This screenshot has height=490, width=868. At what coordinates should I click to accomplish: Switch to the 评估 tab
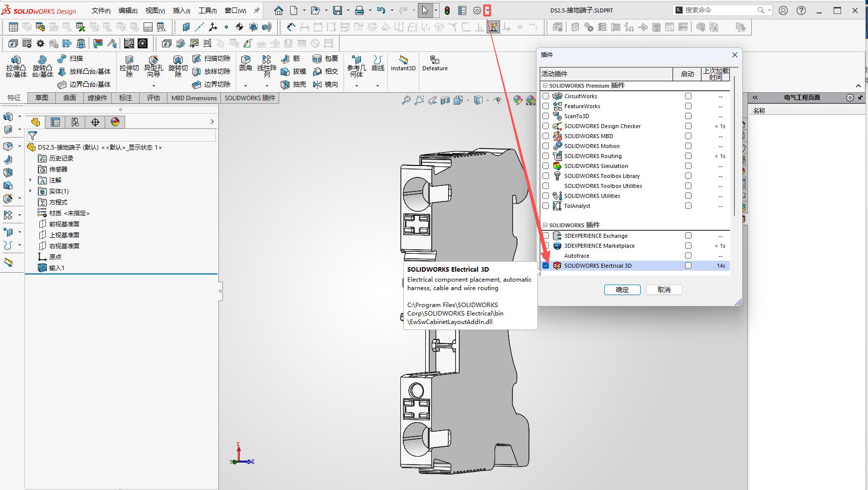[x=154, y=98]
